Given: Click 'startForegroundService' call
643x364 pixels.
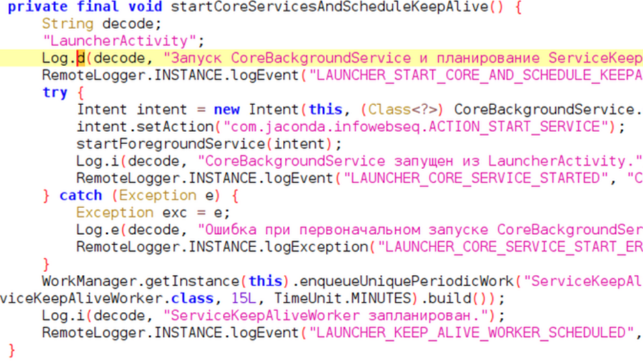Looking at the screenshot, I should tap(170, 144).
